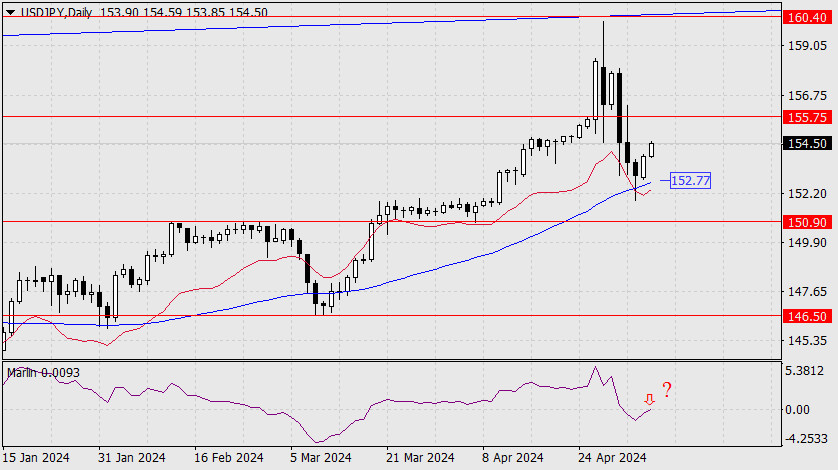Click the 21 Mar 2024 date label

tap(420, 458)
